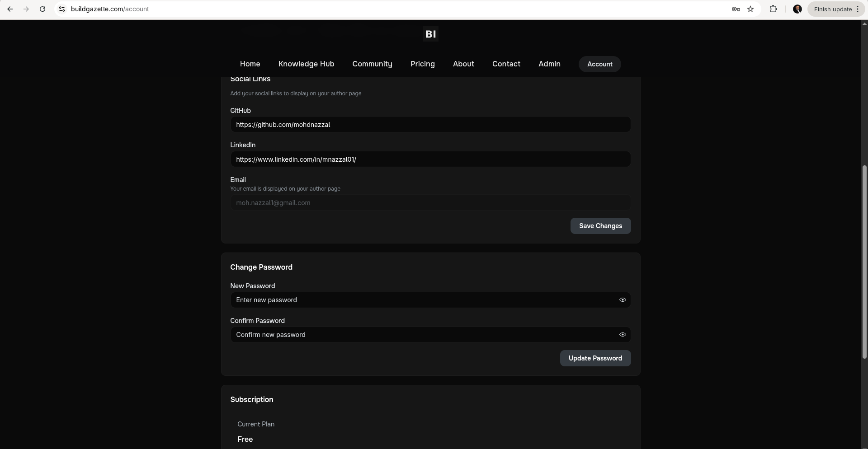Viewport: 868px width, 449px height.
Task: Focus the Enter new password field
Action: tap(430, 300)
